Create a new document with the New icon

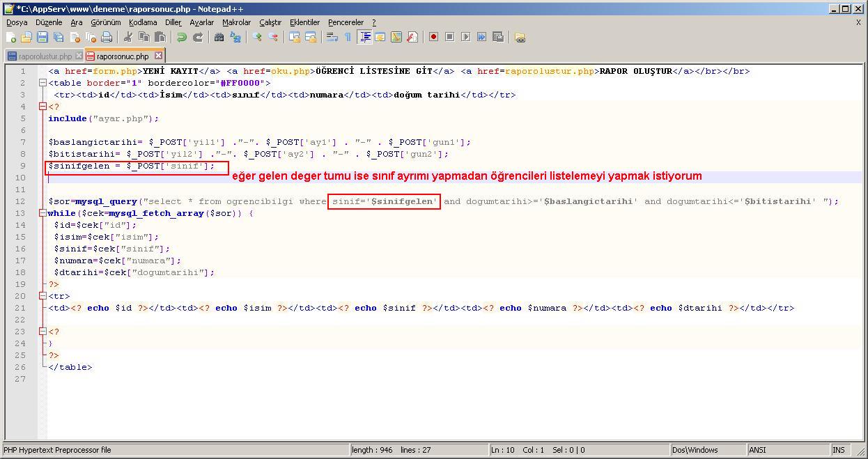click(x=11, y=37)
